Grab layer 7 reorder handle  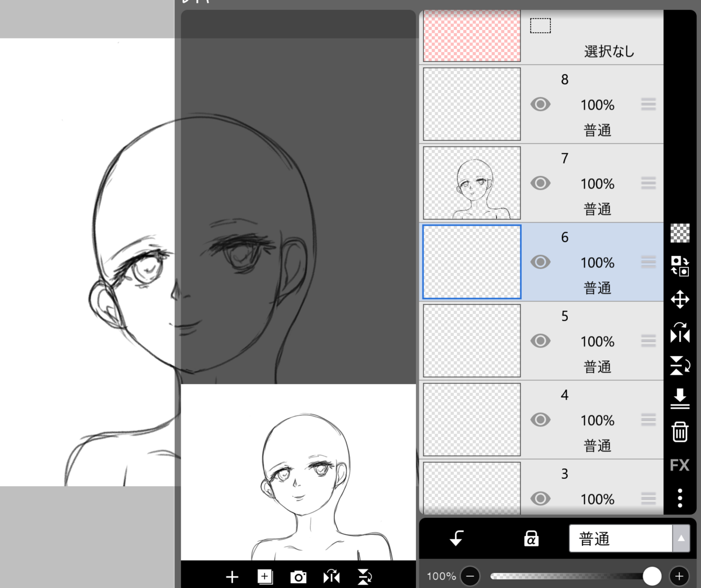648,184
